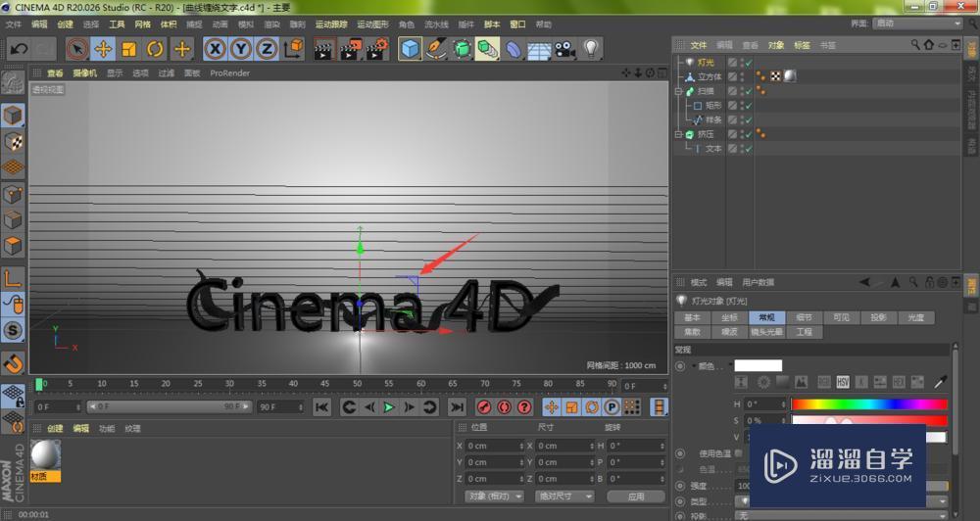
Task: Select the 材质 material thumbnail
Action: click(x=45, y=454)
